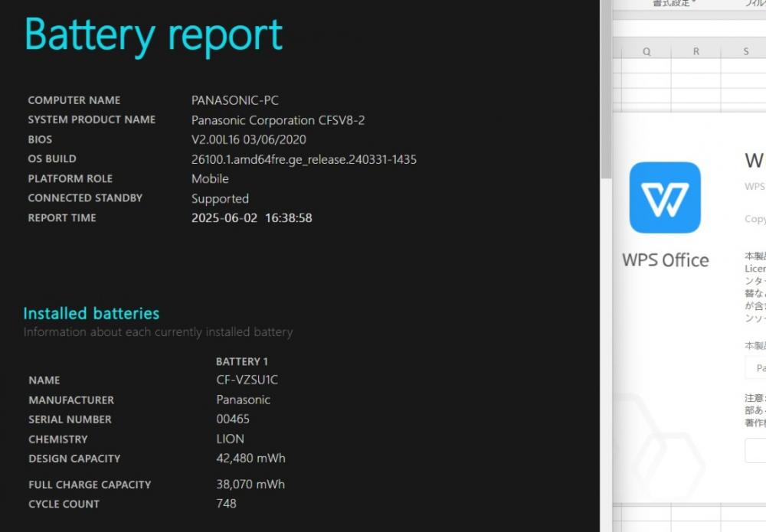Click the CONNECTED STANDBY label
The width and height of the screenshot is (766, 532).
point(86,198)
